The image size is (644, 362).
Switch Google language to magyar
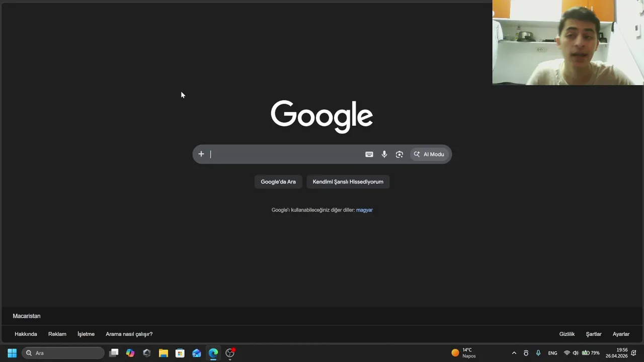coord(364,210)
